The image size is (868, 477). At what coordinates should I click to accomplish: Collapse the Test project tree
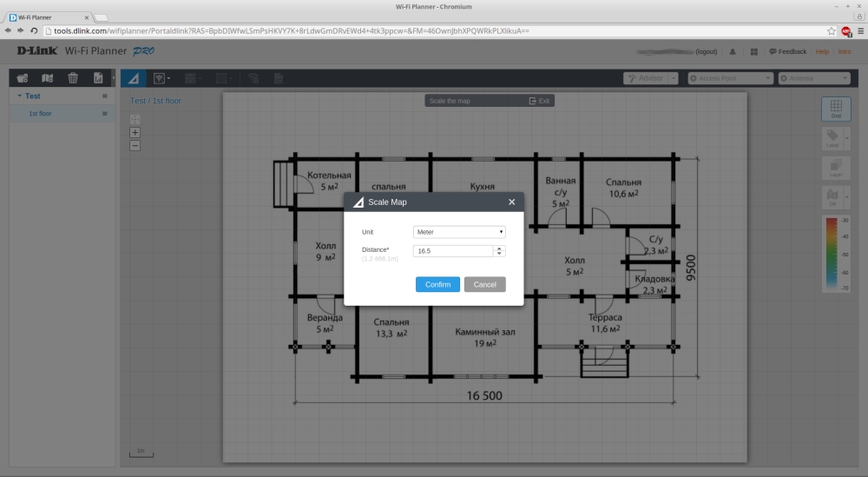(x=19, y=96)
